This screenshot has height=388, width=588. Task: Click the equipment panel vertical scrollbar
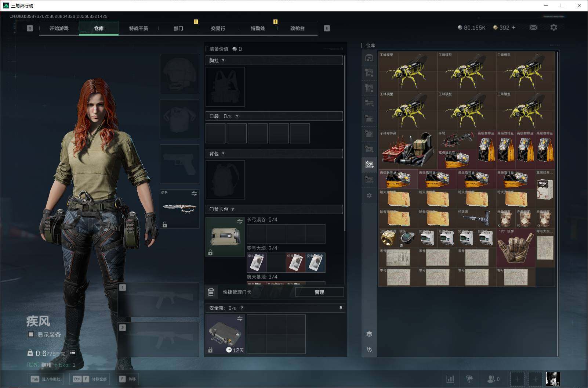[345, 143]
